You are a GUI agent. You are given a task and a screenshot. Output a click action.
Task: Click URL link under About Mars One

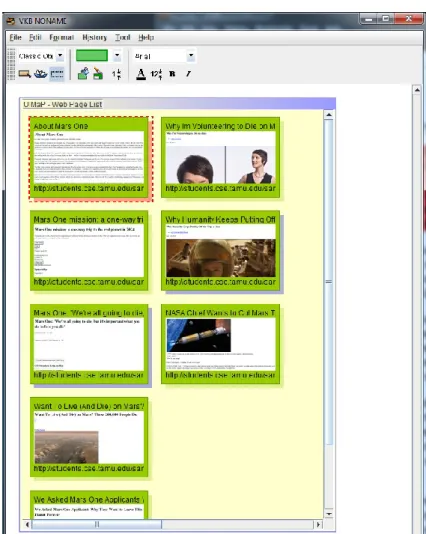tap(89, 188)
